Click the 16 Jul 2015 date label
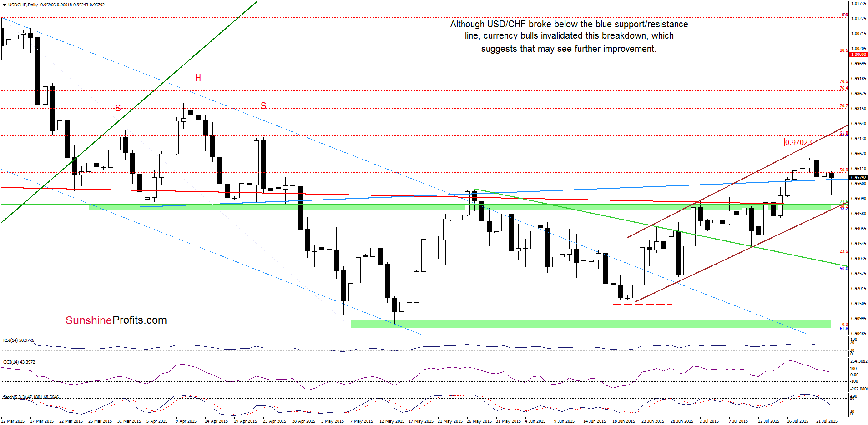Image resolution: width=868 pixels, height=425 pixels. (x=797, y=421)
